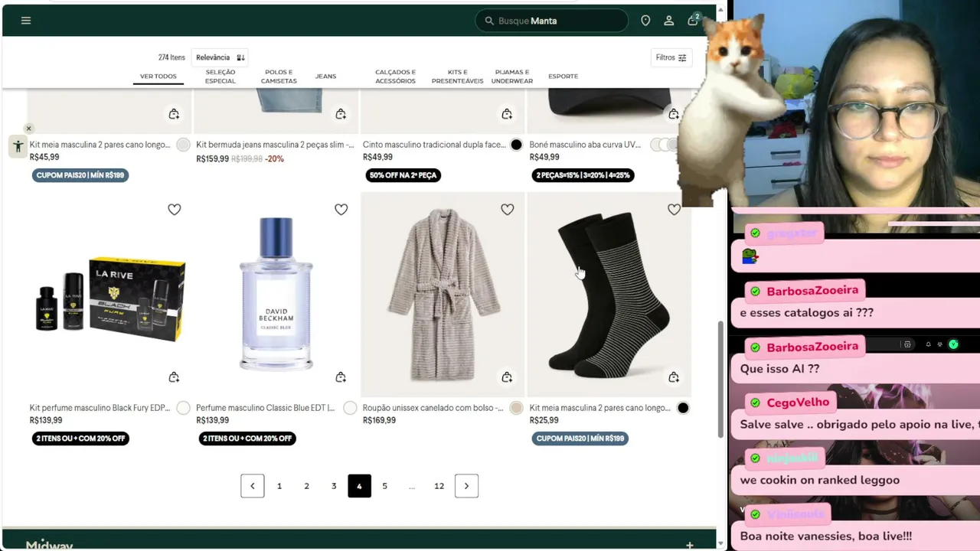Screen dimensions: 980x551
Task: Expand the Midway footer section plus
Action: 690,546
